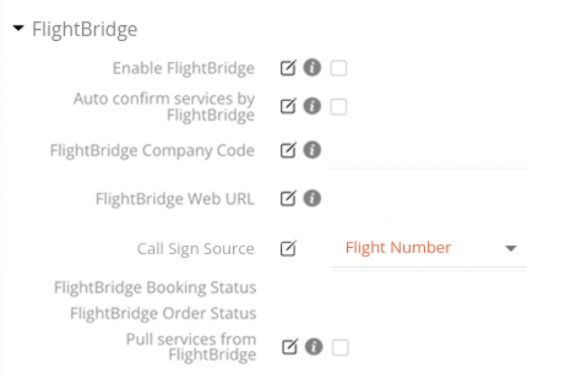Open the Call Sign Source dropdown arrow
The height and width of the screenshot is (374, 588).
(x=510, y=248)
